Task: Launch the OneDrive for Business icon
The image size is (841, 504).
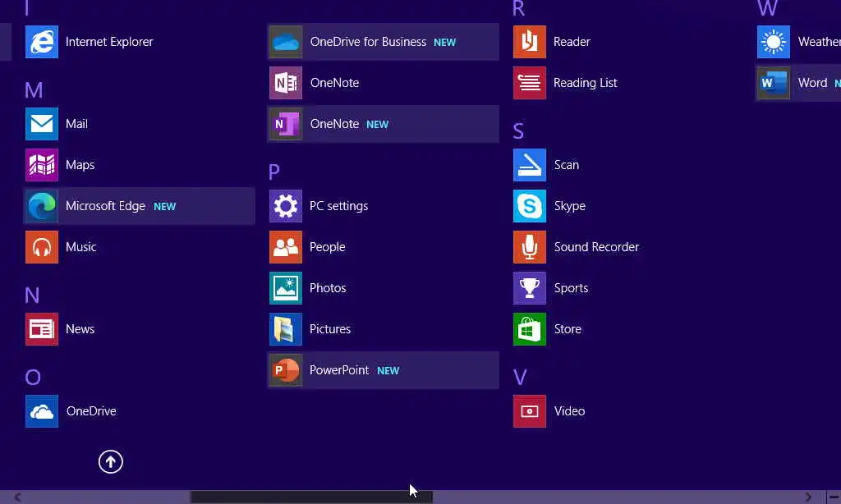Action: click(286, 42)
